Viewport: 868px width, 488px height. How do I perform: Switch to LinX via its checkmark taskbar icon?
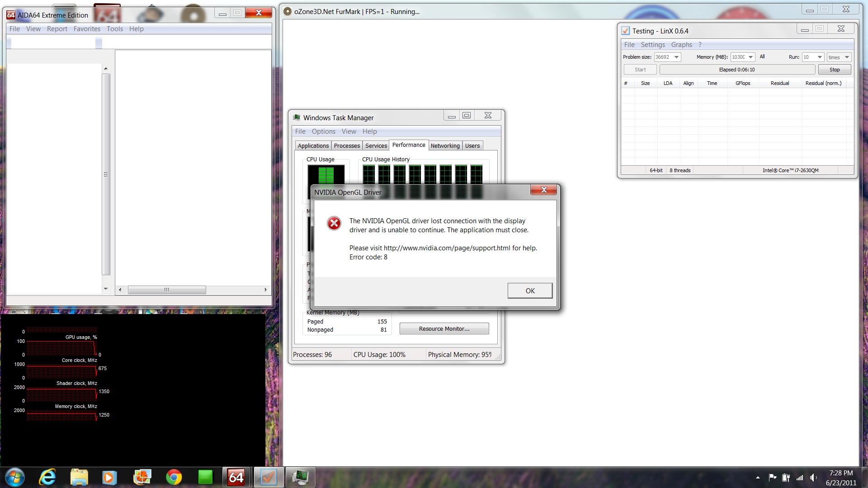click(x=269, y=477)
